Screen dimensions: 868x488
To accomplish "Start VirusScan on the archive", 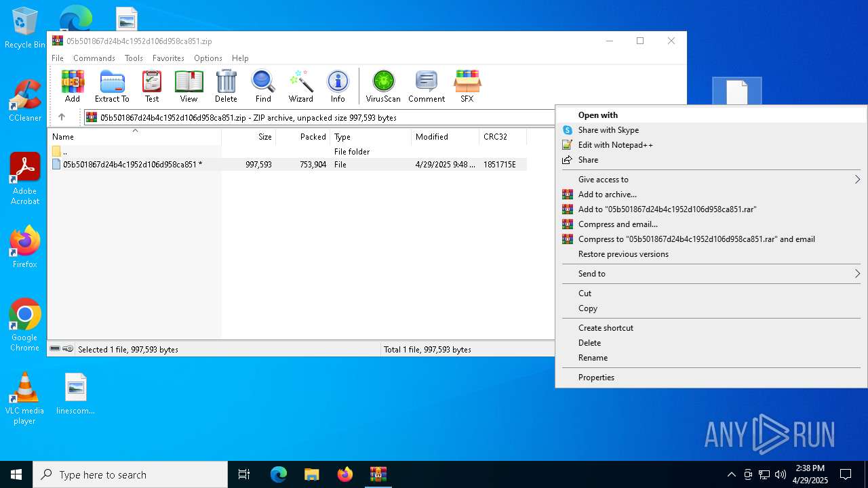I will click(383, 86).
